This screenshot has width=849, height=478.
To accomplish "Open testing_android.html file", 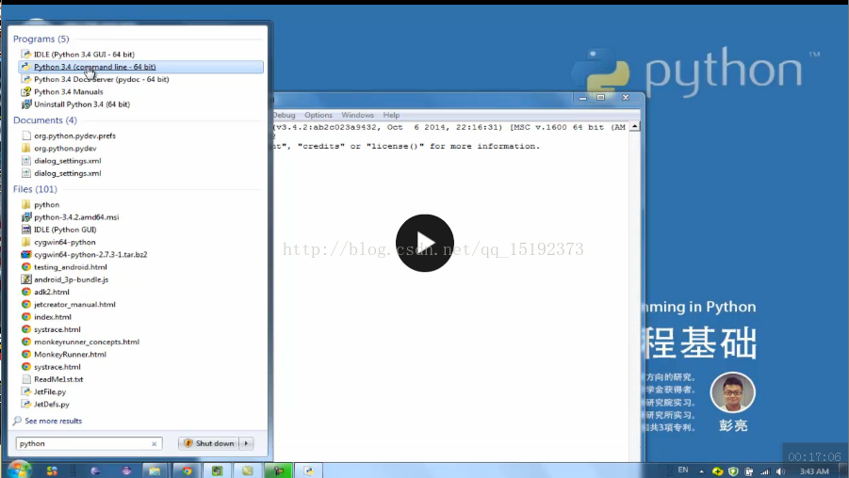I will (70, 267).
